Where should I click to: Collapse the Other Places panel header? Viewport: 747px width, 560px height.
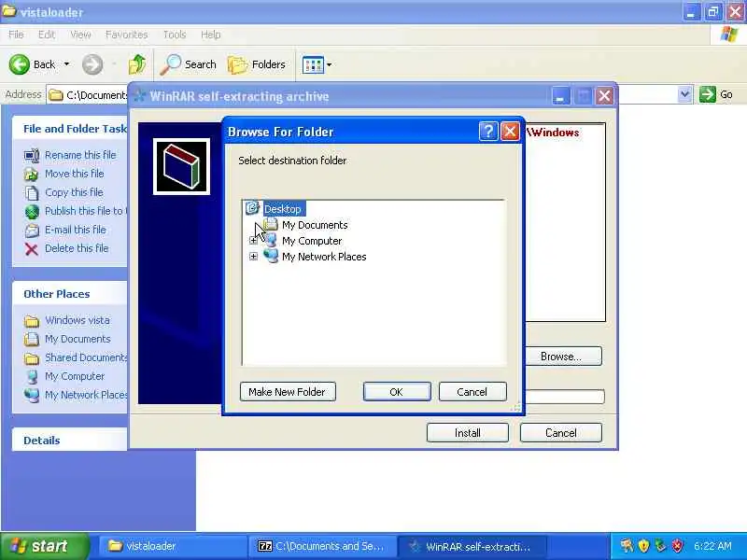[x=69, y=293]
